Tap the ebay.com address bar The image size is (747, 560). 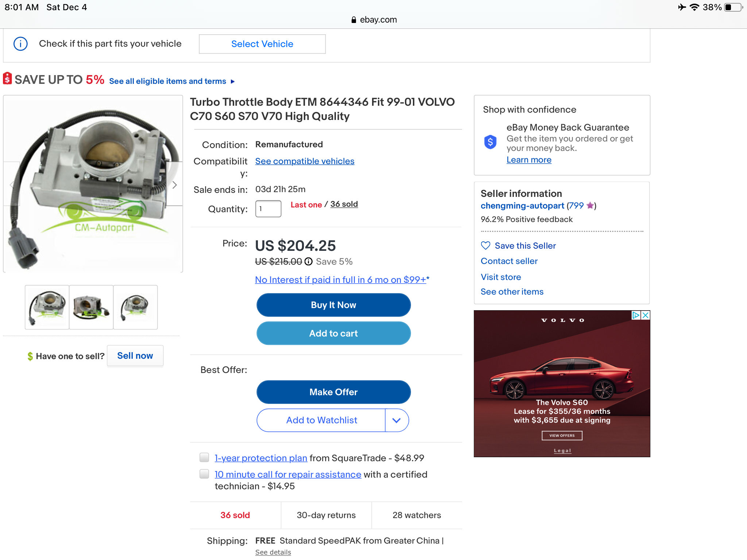(374, 20)
